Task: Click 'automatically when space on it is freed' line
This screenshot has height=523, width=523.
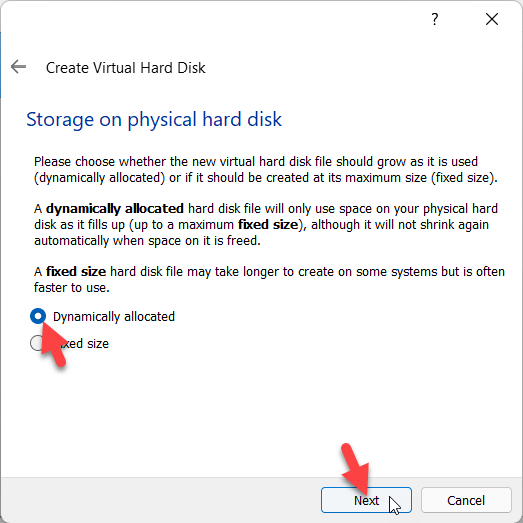Action: (x=147, y=240)
